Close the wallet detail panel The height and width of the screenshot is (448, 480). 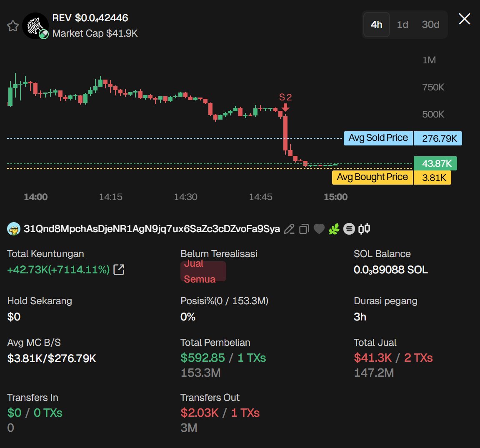pyautogui.click(x=465, y=19)
